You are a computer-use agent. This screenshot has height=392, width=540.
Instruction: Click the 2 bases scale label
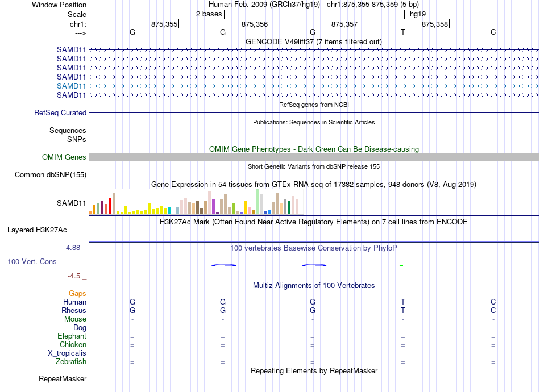(209, 14)
